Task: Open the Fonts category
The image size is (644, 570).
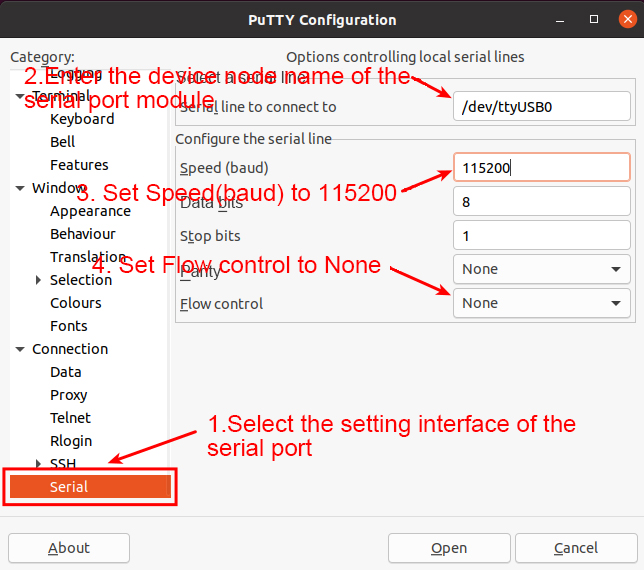Action: pos(69,326)
